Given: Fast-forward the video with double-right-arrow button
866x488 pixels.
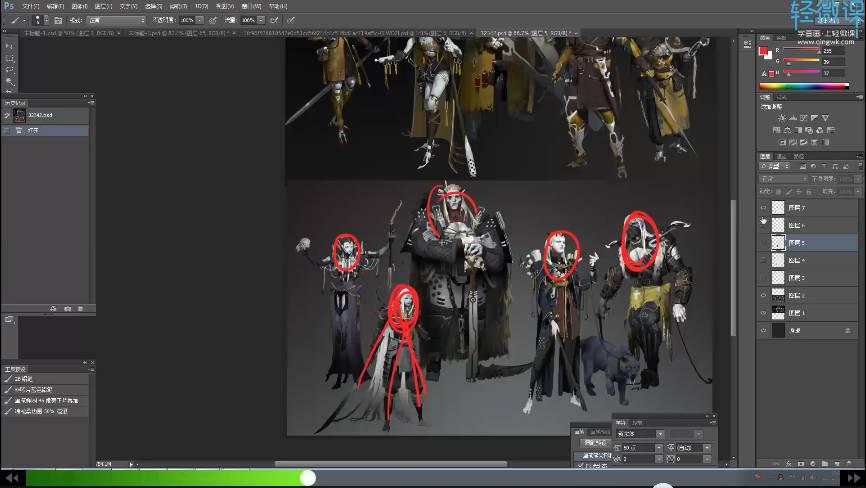Looking at the screenshot, I should click(853, 478).
